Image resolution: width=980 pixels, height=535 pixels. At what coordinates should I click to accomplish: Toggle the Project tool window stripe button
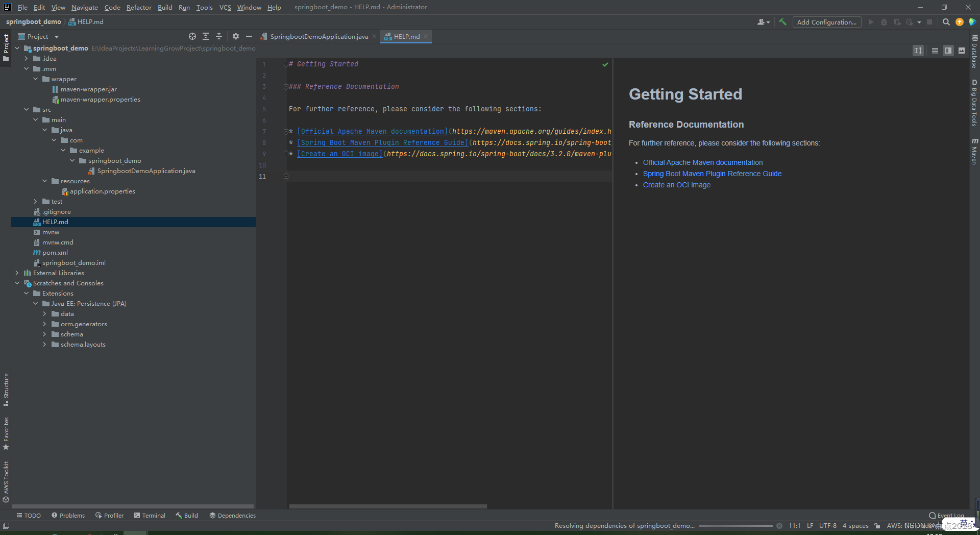point(6,47)
